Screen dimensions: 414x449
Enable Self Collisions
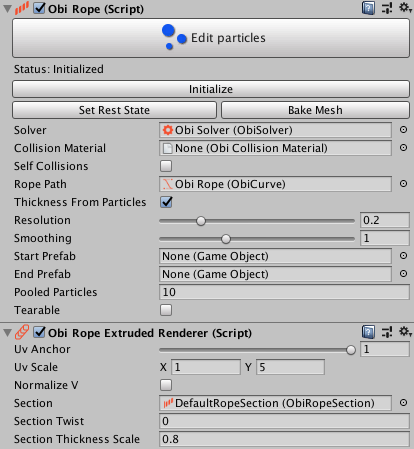166,166
